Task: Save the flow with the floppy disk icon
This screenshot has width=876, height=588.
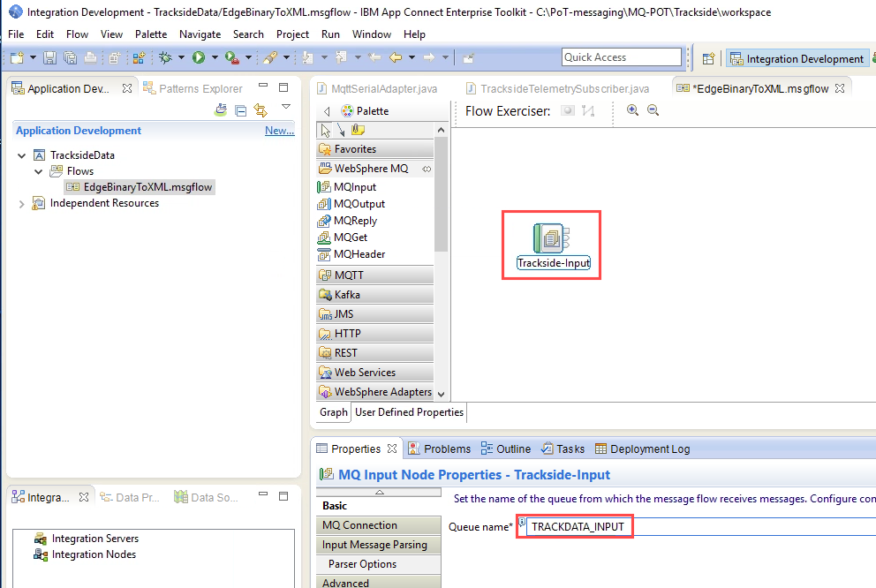Action: 49,57
